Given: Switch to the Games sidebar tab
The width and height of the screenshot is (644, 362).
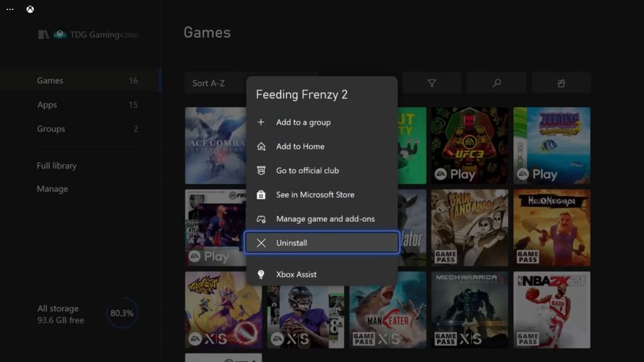Looking at the screenshot, I should [80, 80].
